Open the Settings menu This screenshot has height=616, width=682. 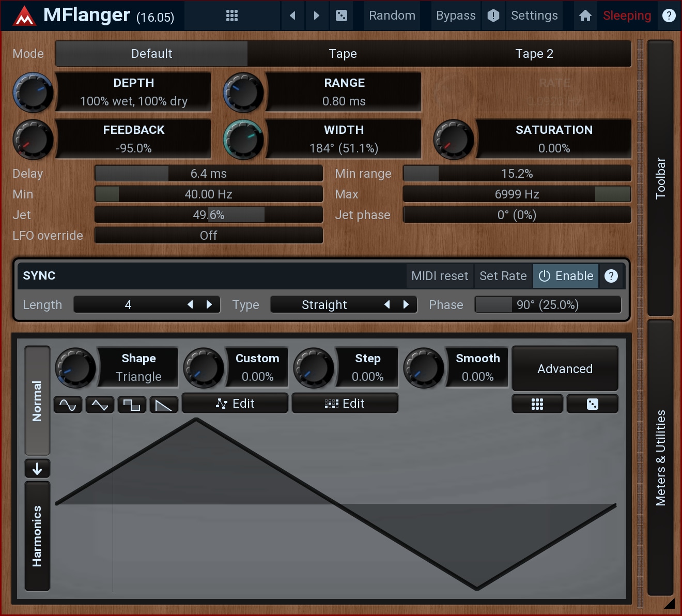tap(534, 16)
